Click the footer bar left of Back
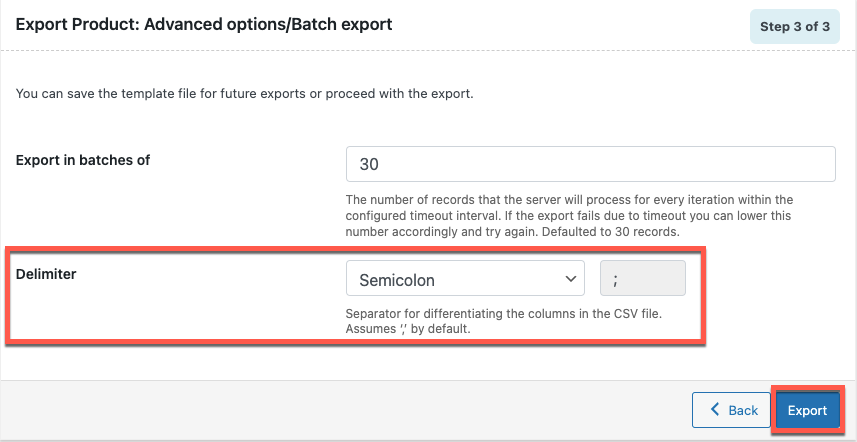The height and width of the screenshot is (442, 857). pyautogui.click(x=340, y=410)
